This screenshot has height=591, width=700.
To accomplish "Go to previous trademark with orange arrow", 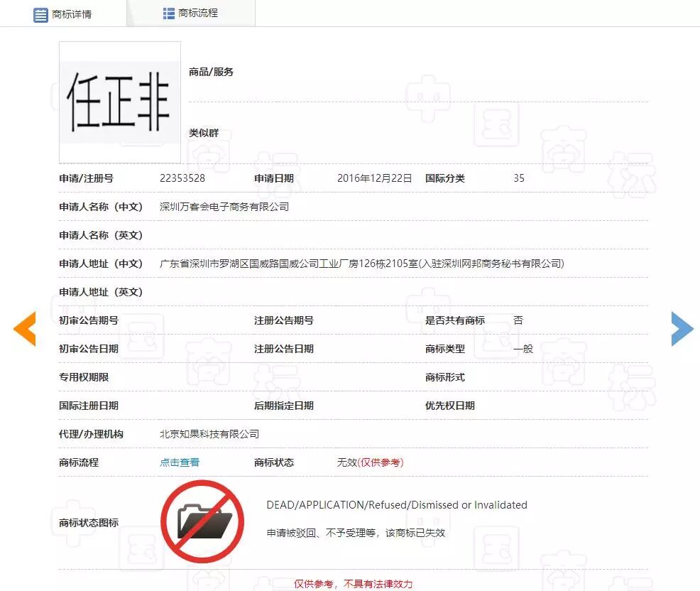I will click(25, 329).
